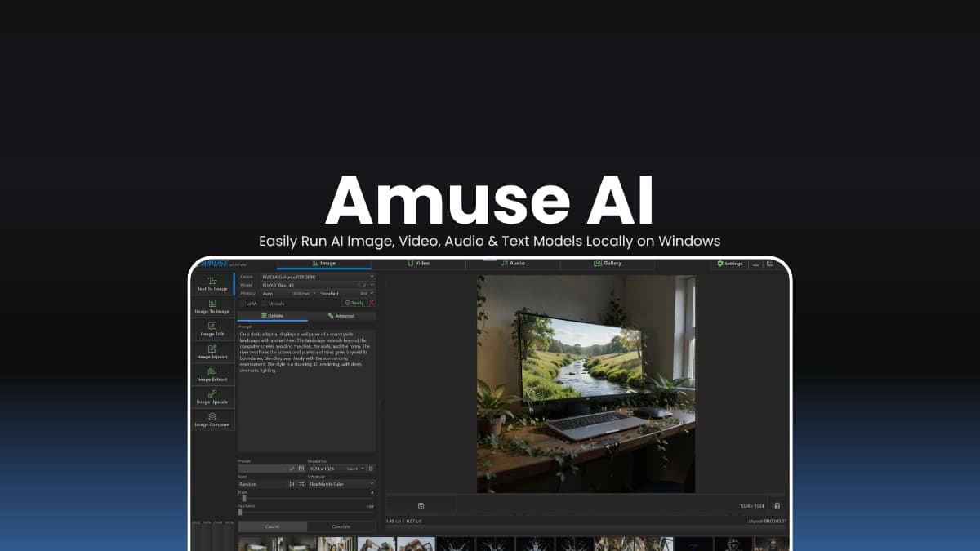Open the Device dropdown showing NVIDIA GeForce
This screenshot has height=551, width=980.
click(318, 277)
